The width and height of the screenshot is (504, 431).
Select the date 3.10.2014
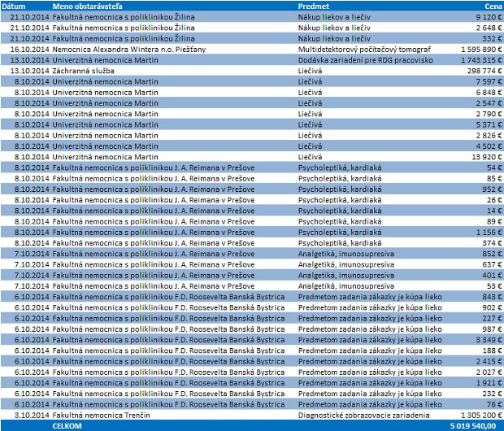[x=32, y=416]
